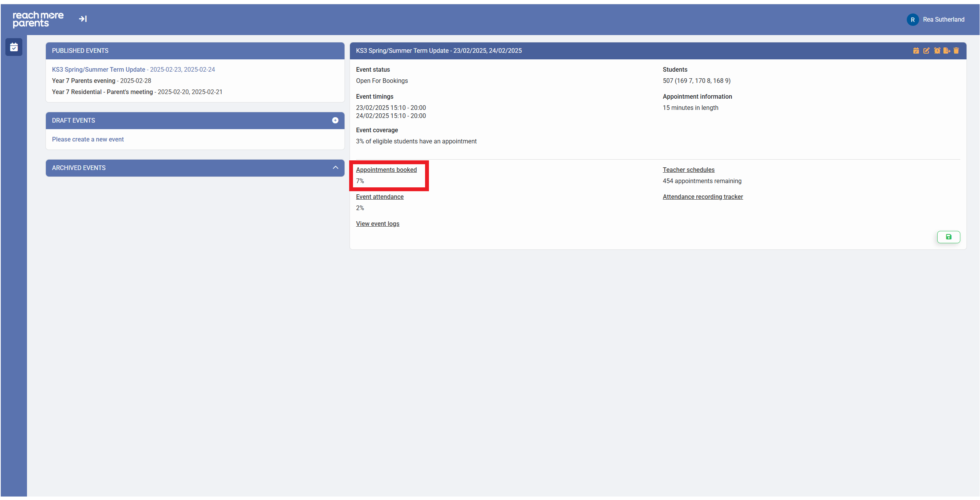
Task: Click the alarm clock reminder icon
Action: pyautogui.click(x=937, y=51)
